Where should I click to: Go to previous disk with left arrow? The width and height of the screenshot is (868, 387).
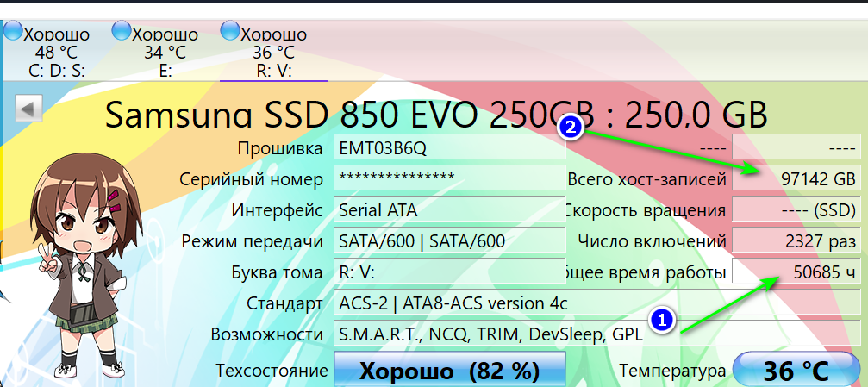pyautogui.click(x=28, y=109)
